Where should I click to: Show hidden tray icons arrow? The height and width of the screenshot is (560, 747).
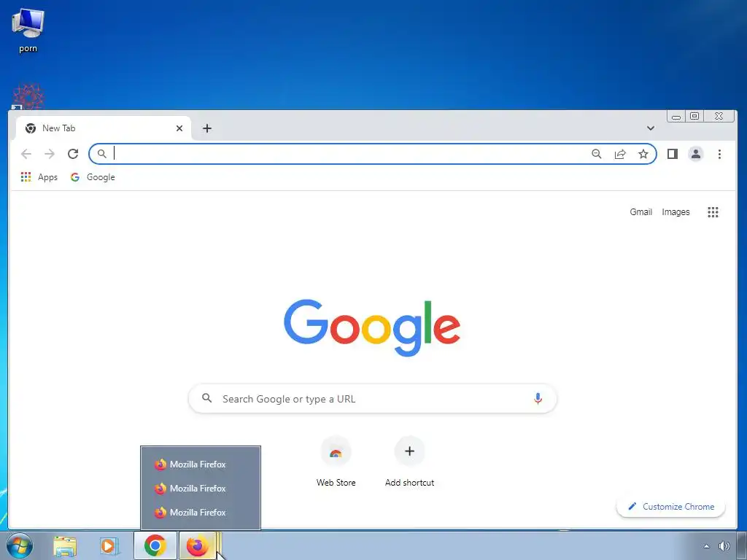[706, 546]
